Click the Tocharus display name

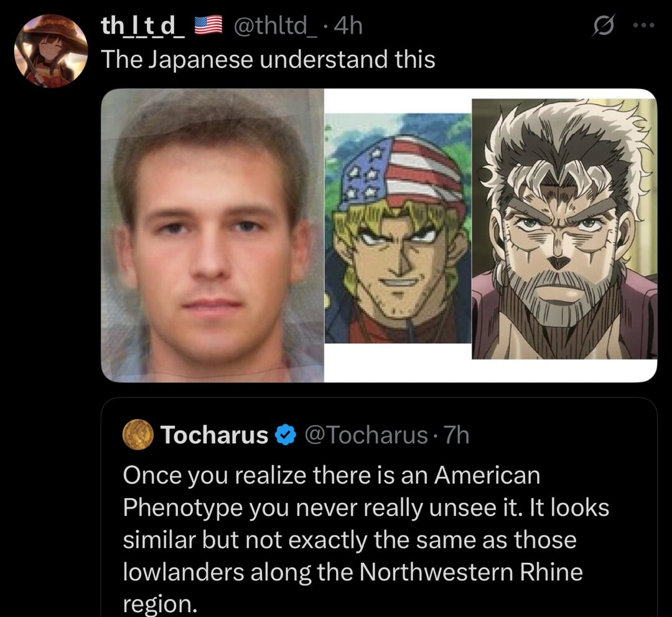(214, 435)
